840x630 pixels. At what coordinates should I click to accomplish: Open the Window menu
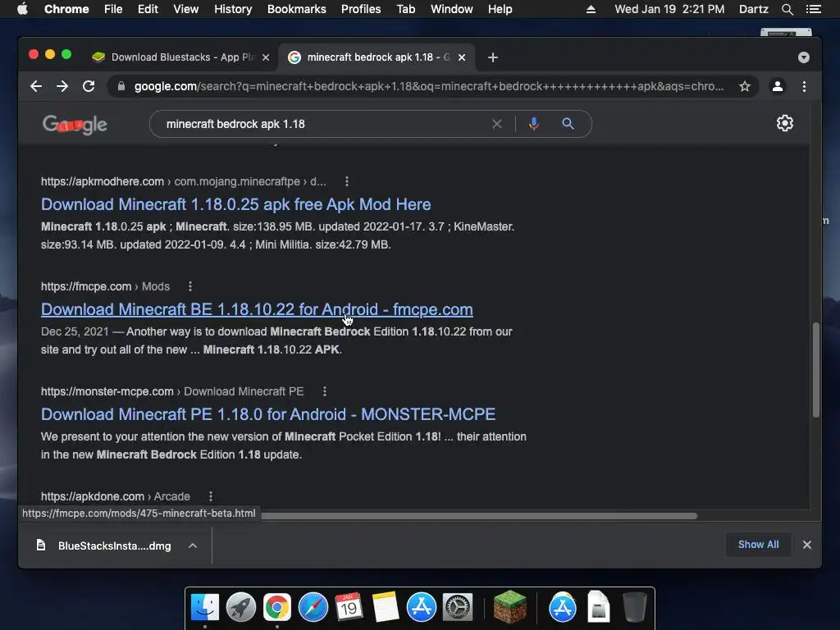click(x=452, y=9)
